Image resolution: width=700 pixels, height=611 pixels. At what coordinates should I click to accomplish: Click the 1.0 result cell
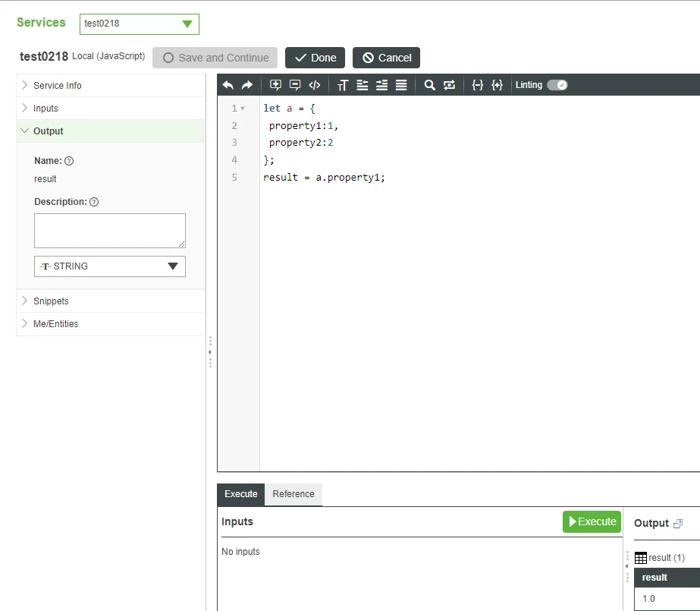(x=667, y=599)
